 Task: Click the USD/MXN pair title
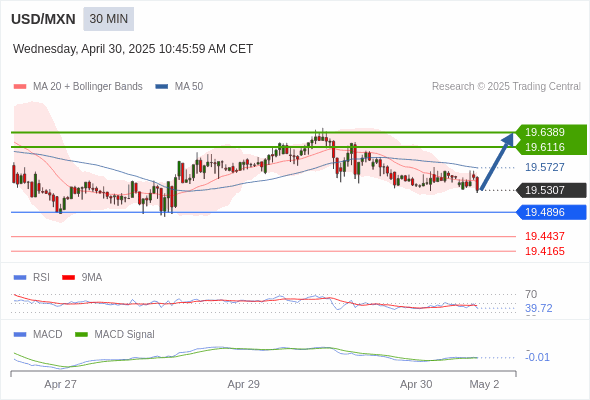(x=43, y=19)
